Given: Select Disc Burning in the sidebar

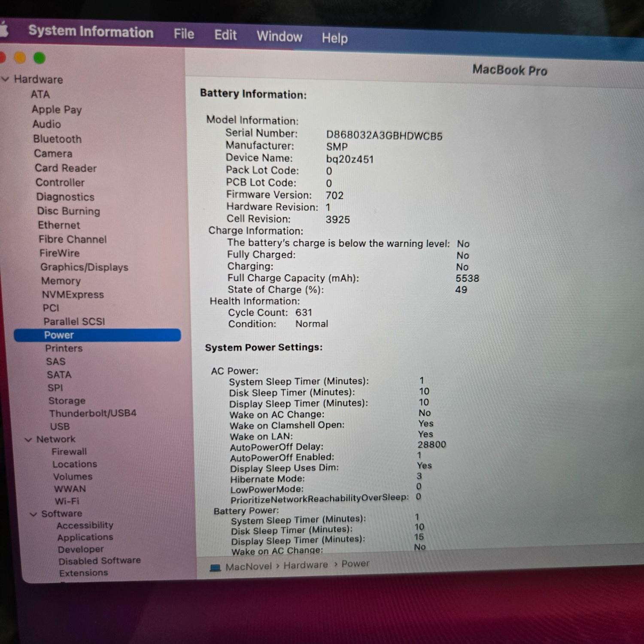Looking at the screenshot, I should point(69,211).
